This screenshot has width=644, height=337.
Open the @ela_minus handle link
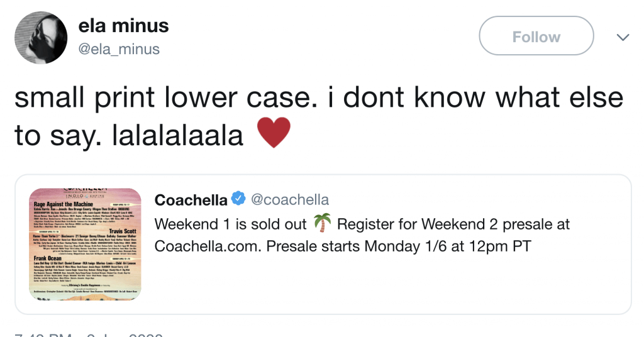pyautogui.click(x=119, y=48)
